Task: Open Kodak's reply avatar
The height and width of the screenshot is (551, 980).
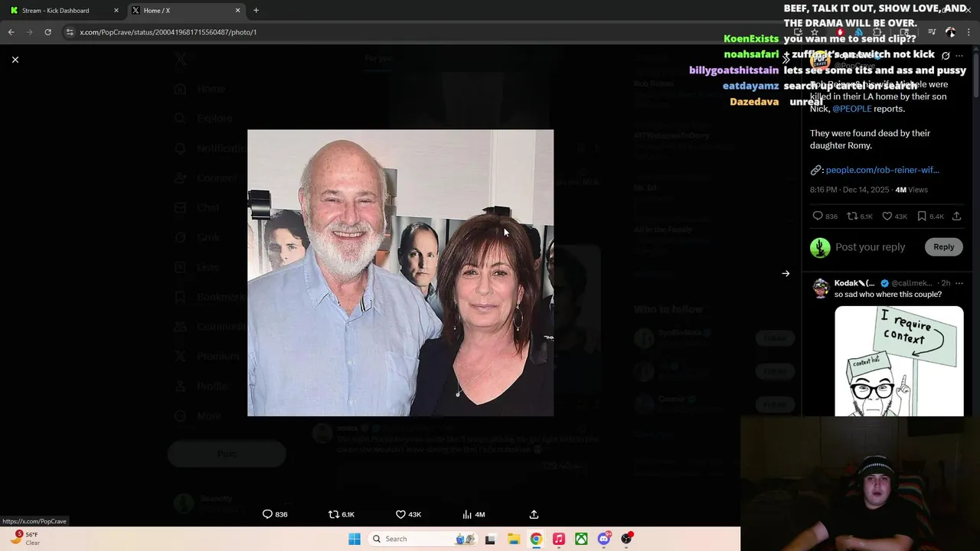Action: 821,288
